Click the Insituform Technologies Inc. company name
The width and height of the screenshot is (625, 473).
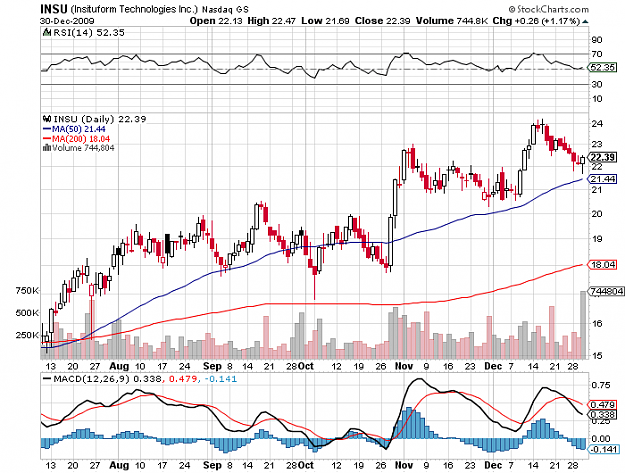tap(134, 9)
